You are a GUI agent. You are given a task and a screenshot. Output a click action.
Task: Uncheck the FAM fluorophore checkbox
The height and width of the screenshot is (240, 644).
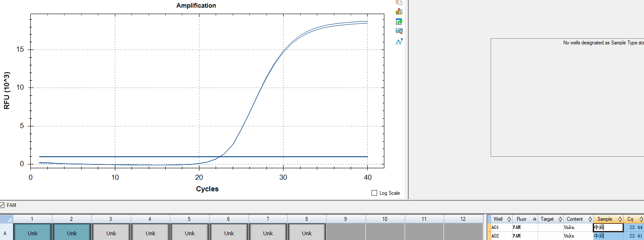(2, 205)
